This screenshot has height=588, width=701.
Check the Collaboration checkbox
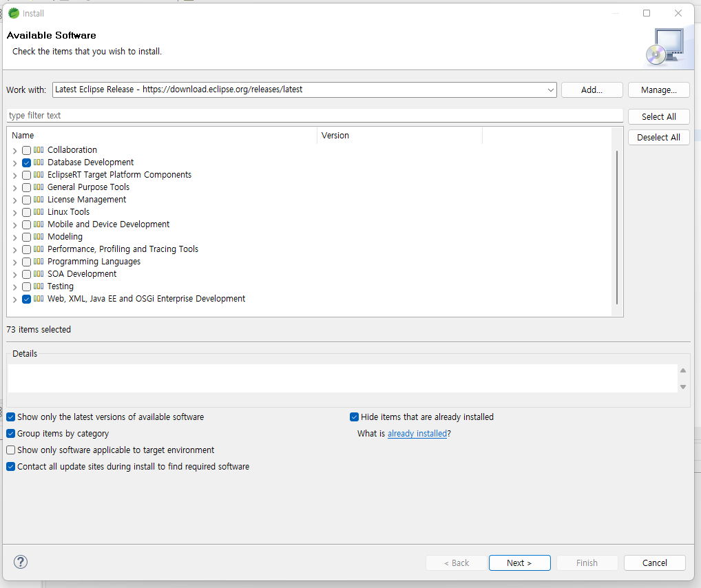[26, 150]
